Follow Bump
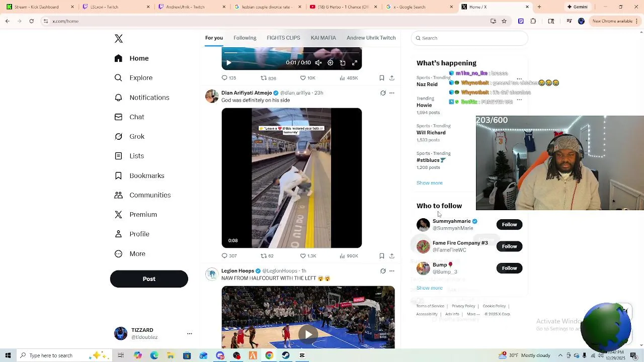644x362 pixels. click(509, 268)
